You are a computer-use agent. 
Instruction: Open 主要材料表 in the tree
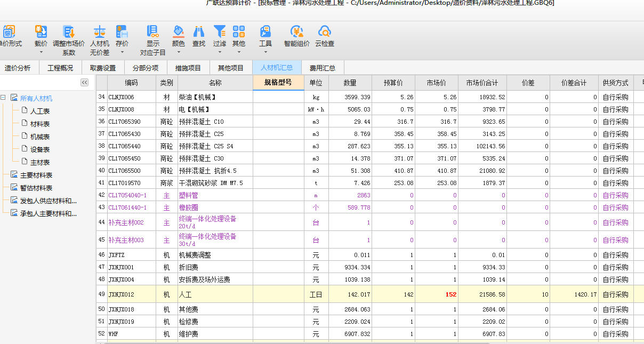(36, 175)
